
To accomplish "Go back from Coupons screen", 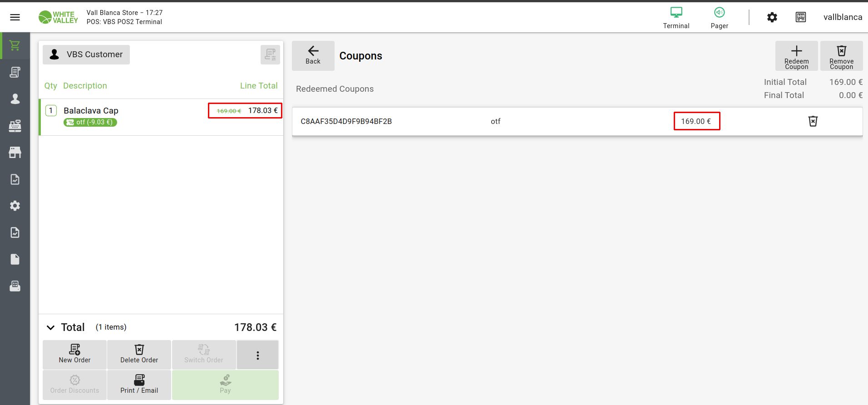I will click(x=313, y=55).
